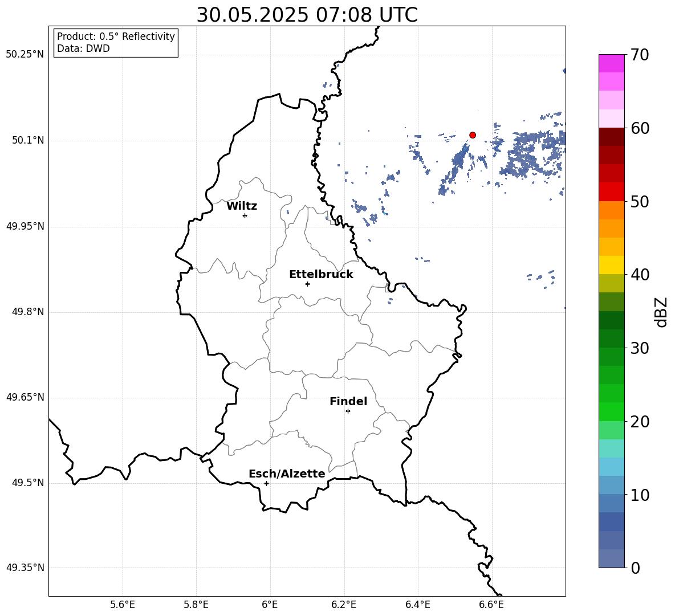
Task: Click the 49.5°N latitude label
Action: pos(28,483)
